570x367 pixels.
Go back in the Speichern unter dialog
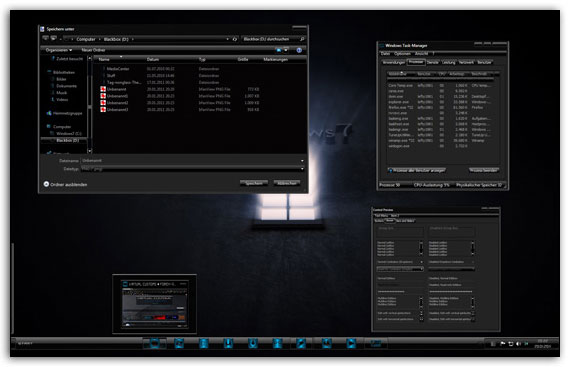45,38
